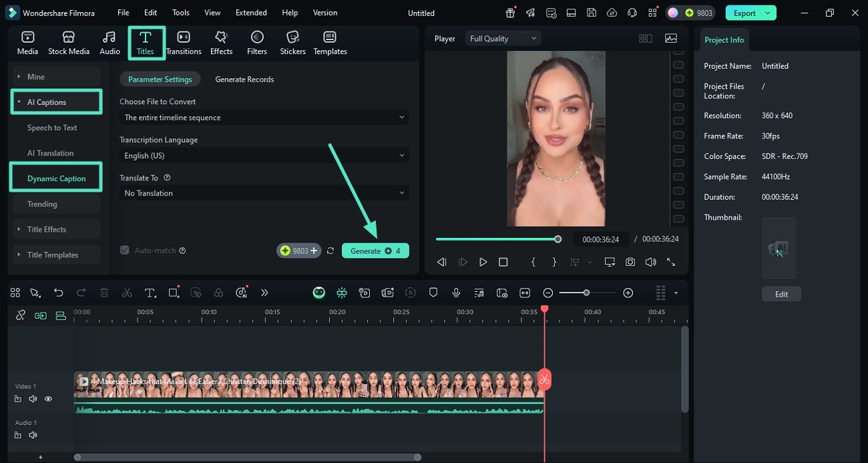Select the Parameter Settings tab
The image size is (868, 463).
pos(160,79)
